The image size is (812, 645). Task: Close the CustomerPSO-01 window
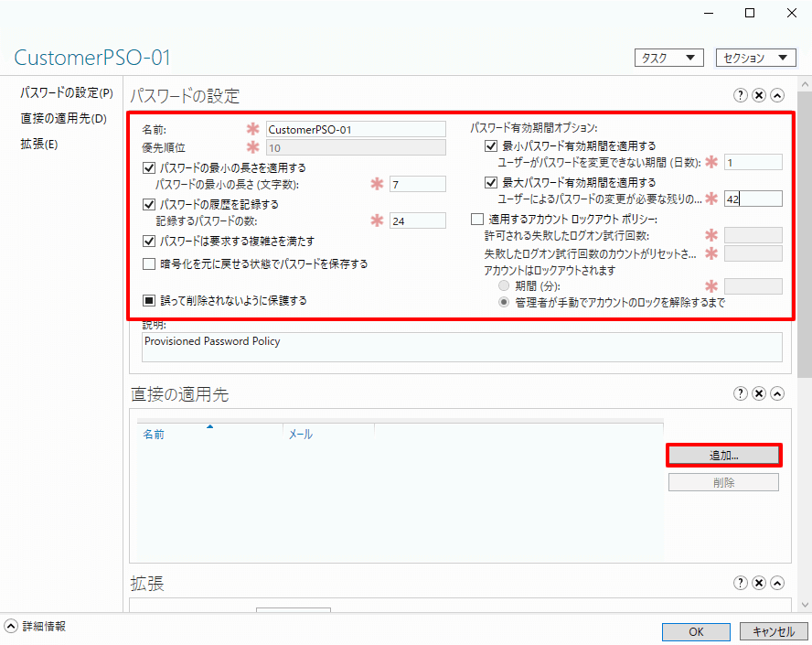[x=792, y=13]
